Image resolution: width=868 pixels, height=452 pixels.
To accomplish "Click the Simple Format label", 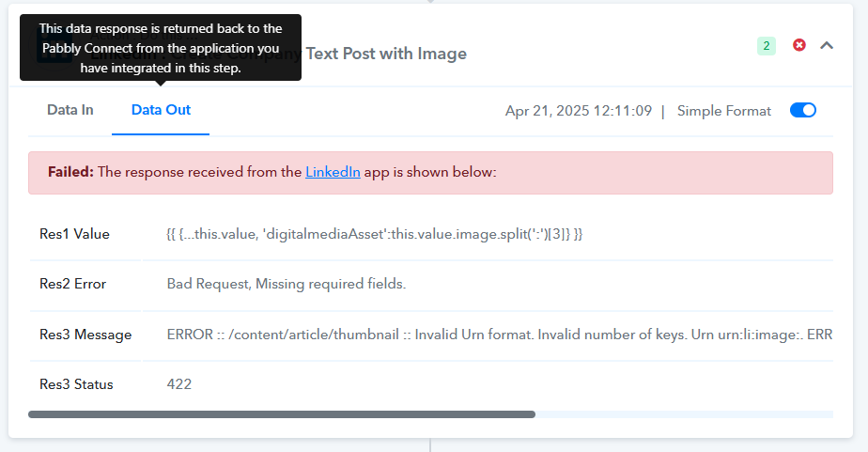I will (x=724, y=111).
